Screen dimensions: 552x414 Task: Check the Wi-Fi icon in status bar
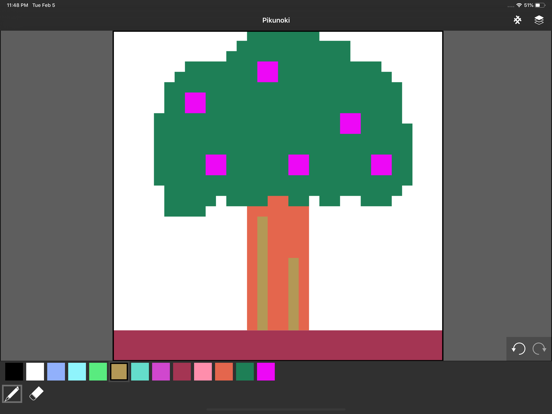click(519, 5)
